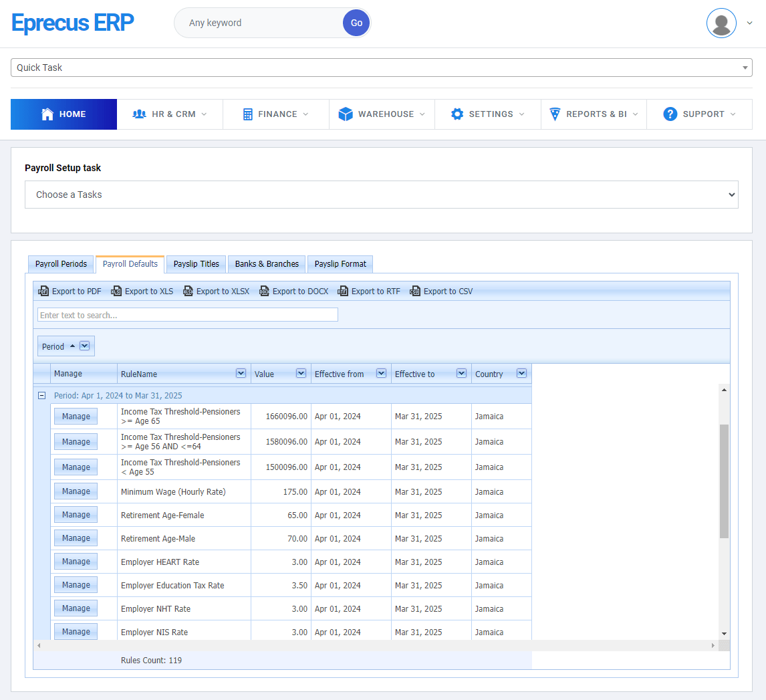Open the Payslip Format tab

pos(340,264)
